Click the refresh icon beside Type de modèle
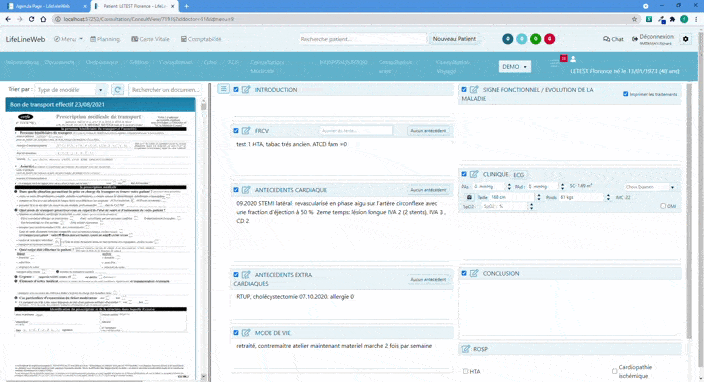The image size is (704, 382). (x=118, y=90)
